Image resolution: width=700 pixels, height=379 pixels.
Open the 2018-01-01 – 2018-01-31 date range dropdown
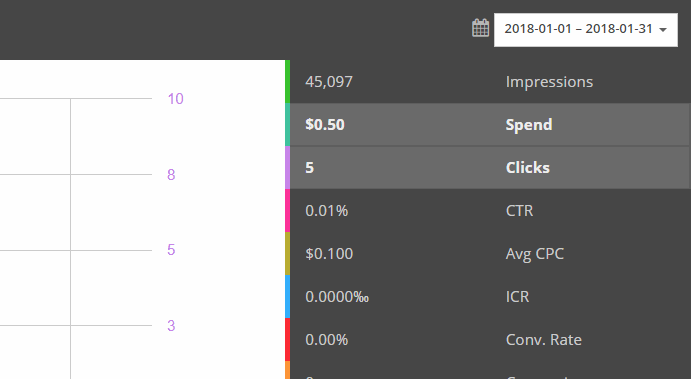point(586,29)
